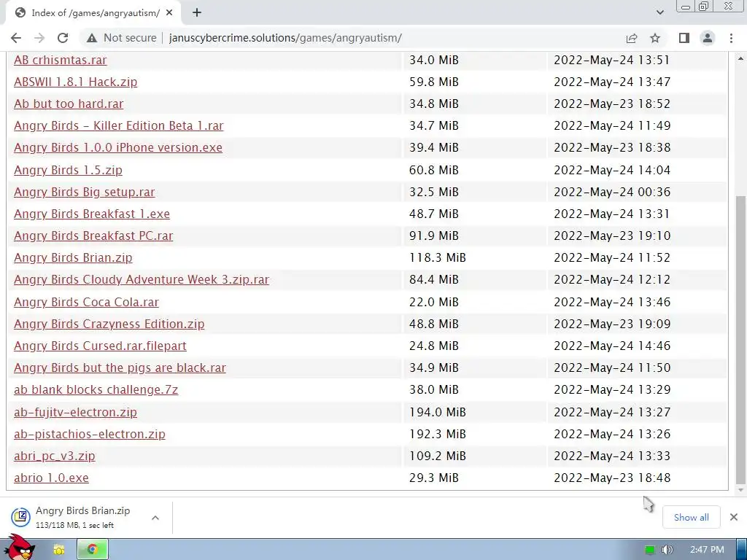Screen dimensions: 747x560
Task: Click the Chrome taskbar icon
Action: point(93,550)
